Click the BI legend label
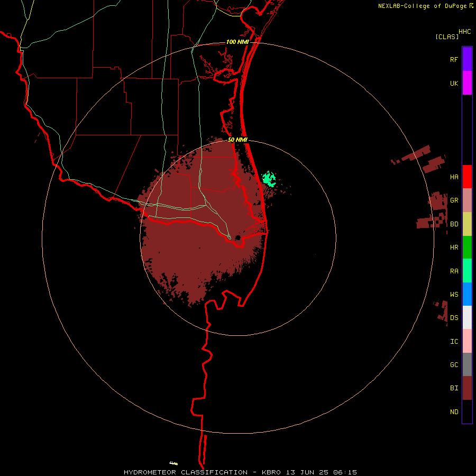The height and width of the screenshot is (476, 476). pos(454,388)
